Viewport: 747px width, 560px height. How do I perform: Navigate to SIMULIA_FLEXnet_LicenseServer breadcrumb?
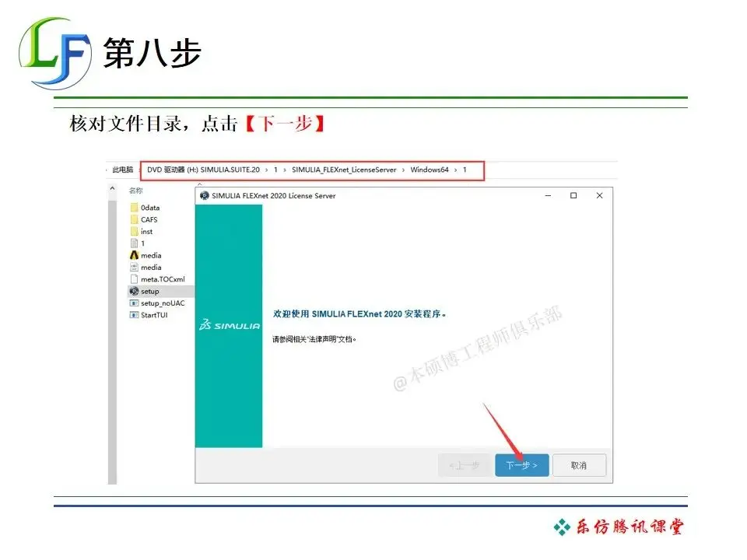344,170
